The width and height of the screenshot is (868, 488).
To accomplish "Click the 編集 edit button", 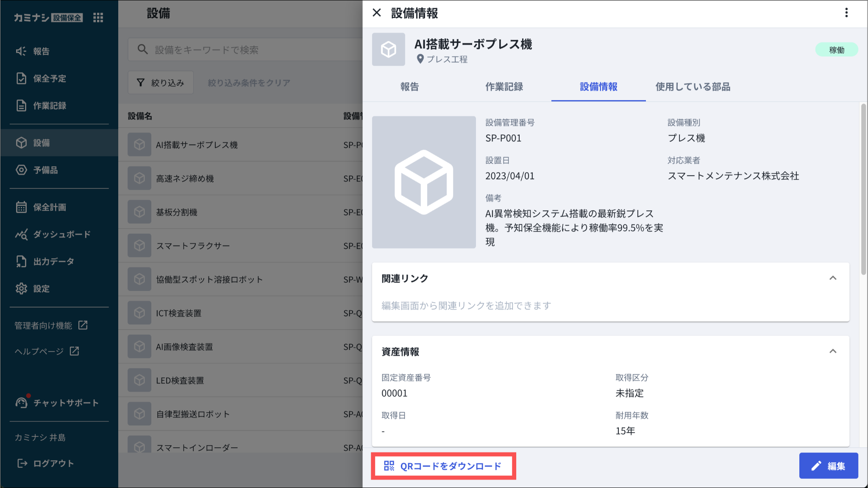I will (828, 466).
